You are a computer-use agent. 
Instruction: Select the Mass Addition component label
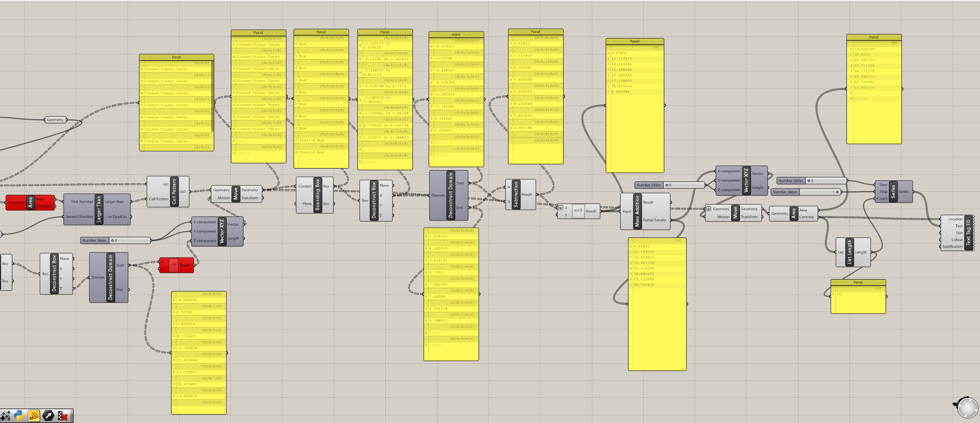tap(638, 211)
